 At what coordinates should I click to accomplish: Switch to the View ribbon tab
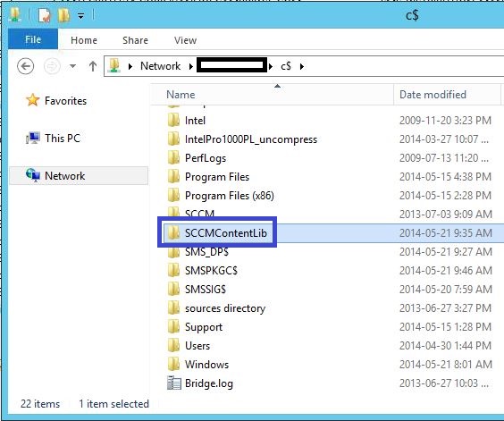point(186,40)
